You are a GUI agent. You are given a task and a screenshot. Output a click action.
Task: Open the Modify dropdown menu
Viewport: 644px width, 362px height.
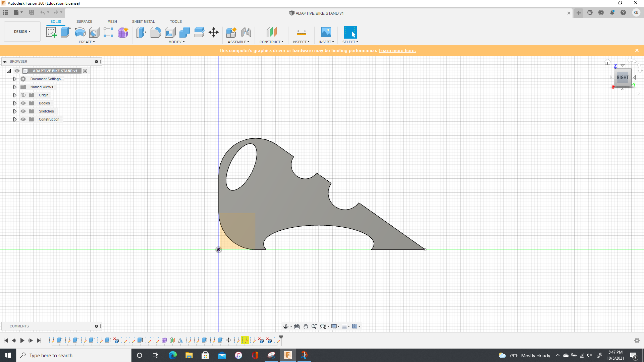[x=176, y=42]
